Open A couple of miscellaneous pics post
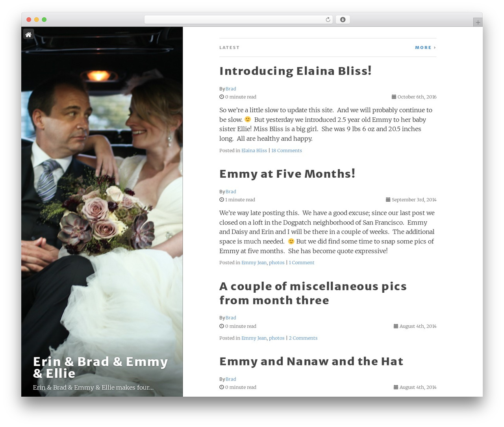This screenshot has height=427, width=504. pyautogui.click(x=313, y=293)
